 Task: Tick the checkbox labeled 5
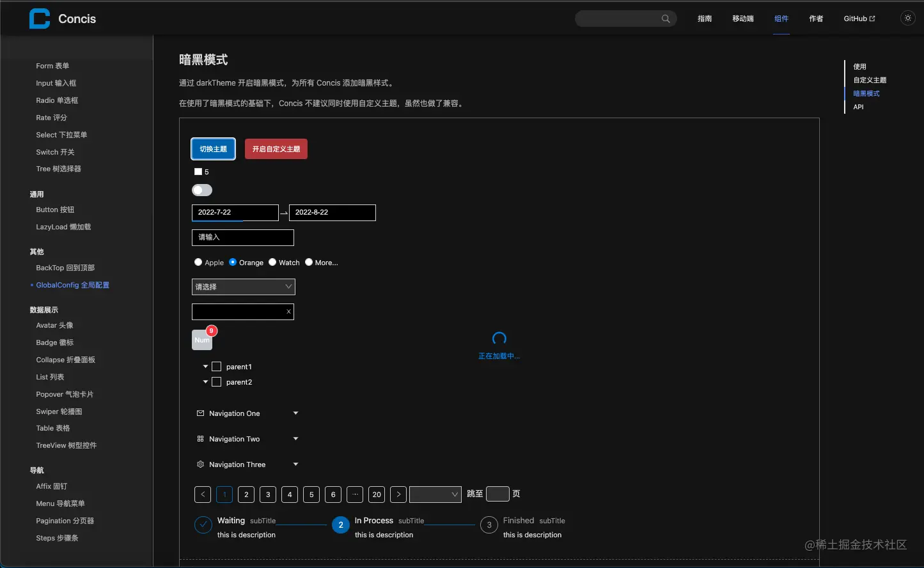(x=198, y=172)
